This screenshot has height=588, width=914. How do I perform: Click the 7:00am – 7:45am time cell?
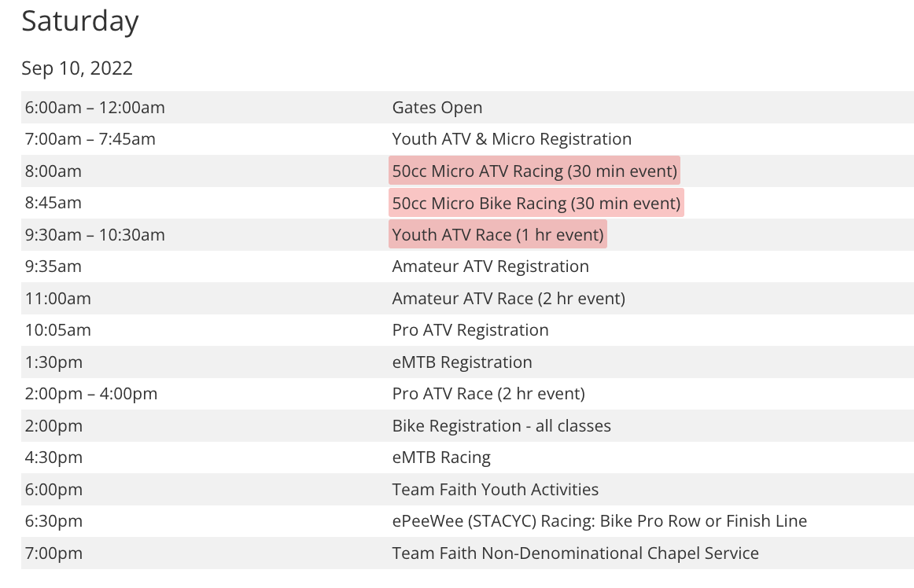[90, 139]
